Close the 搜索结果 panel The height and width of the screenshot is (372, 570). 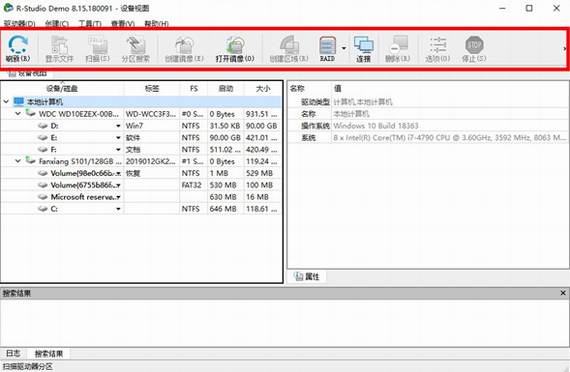[x=563, y=293]
